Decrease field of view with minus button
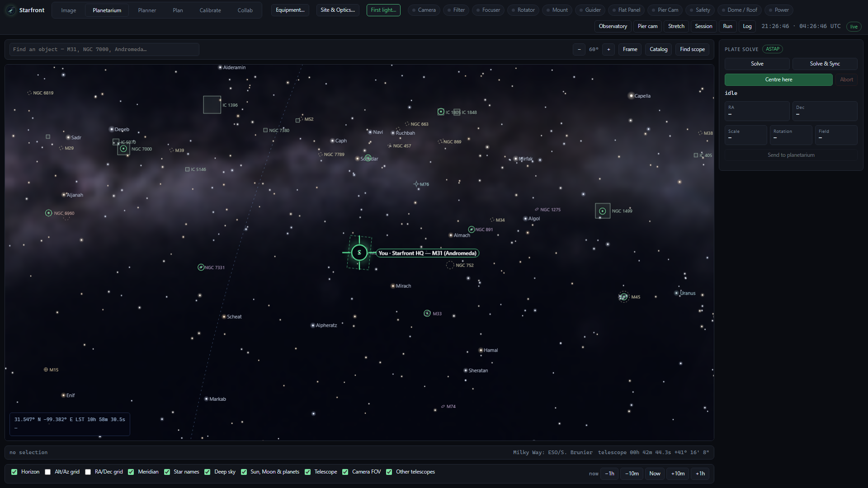This screenshot has width=868, height=488. click(x=579, y=49)
